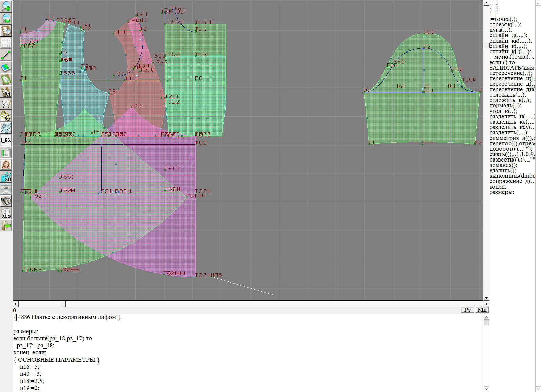Open the 3D view icon

tap(6, 177)
